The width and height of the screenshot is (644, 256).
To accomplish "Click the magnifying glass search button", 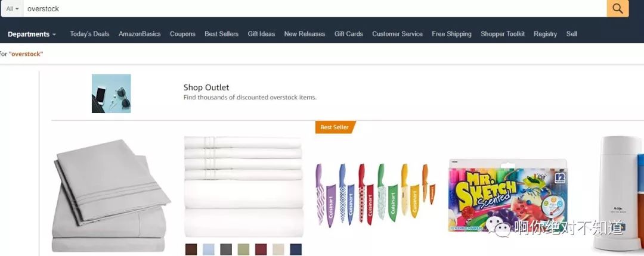I will 617,8.
